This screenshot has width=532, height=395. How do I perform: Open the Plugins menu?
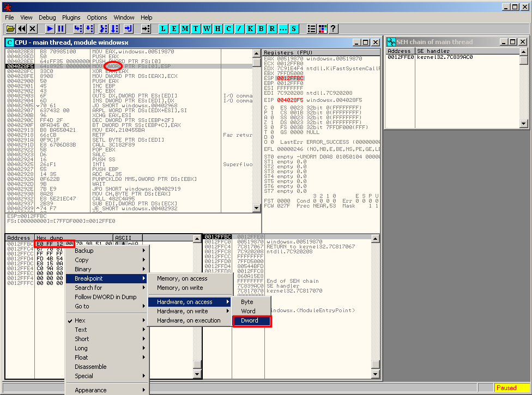point(71,17)
